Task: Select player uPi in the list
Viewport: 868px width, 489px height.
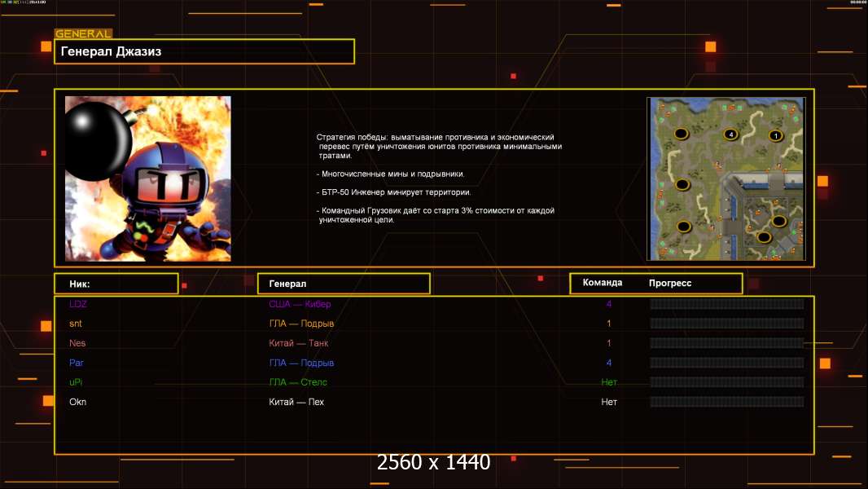Action: 76,382
